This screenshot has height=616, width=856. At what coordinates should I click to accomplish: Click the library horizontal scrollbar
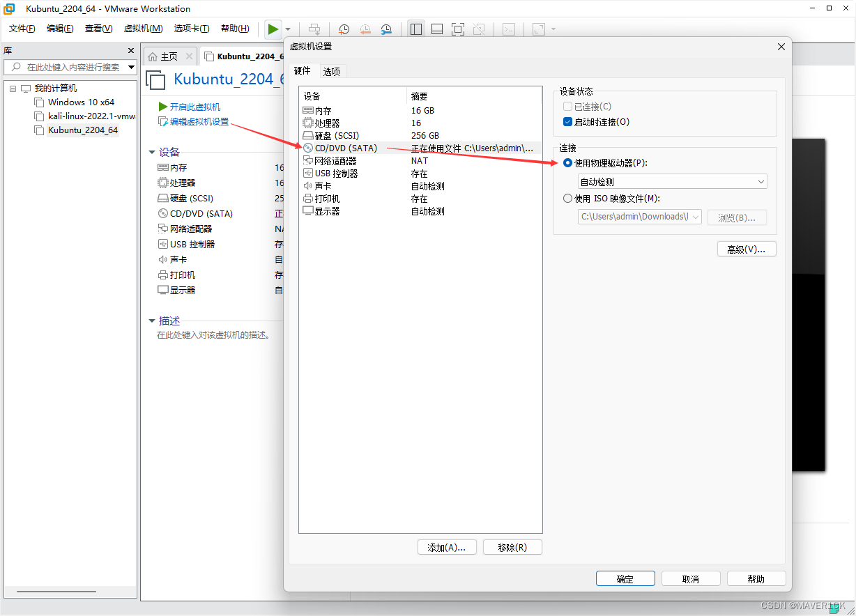[x=56, y=591]
